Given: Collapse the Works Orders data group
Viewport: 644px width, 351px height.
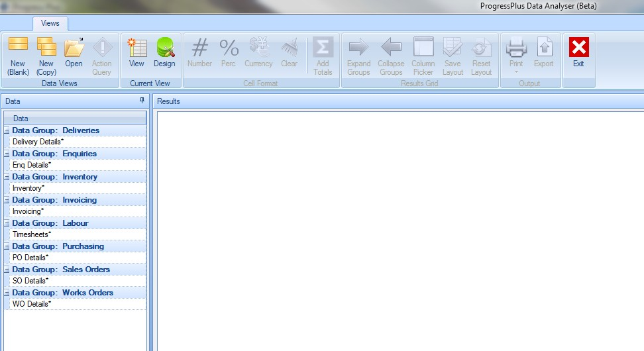Looking at the screenshot, I should tap(7, 293).
